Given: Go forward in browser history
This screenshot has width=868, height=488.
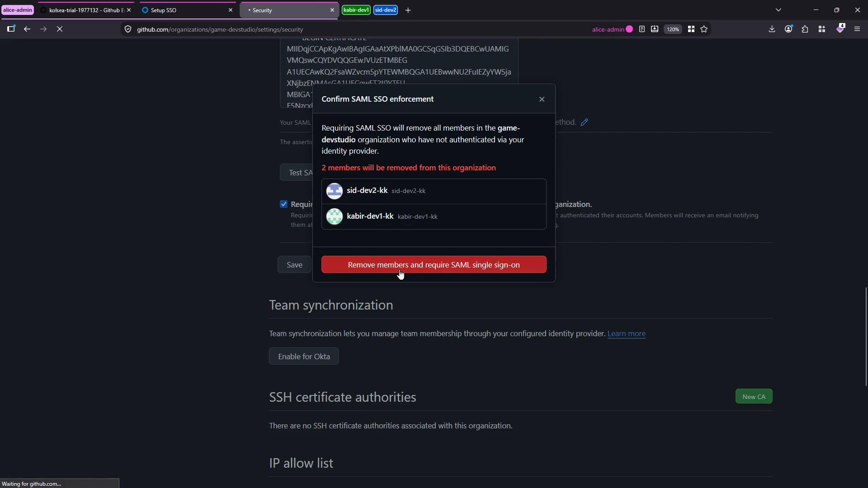Looking at the screenshot, I should pyautogui.click(x=43, y=29).
